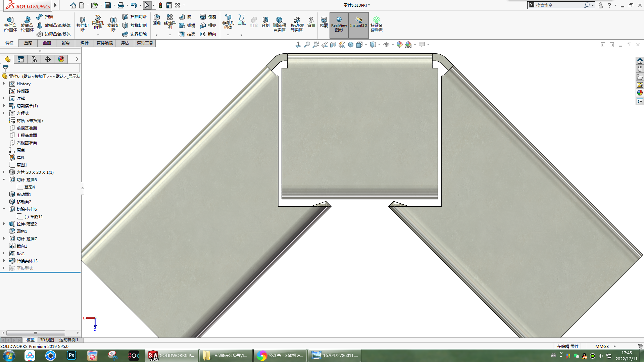Click the feature tree horizontal scrollbar
644x362 pixels.
coord(36,333)
